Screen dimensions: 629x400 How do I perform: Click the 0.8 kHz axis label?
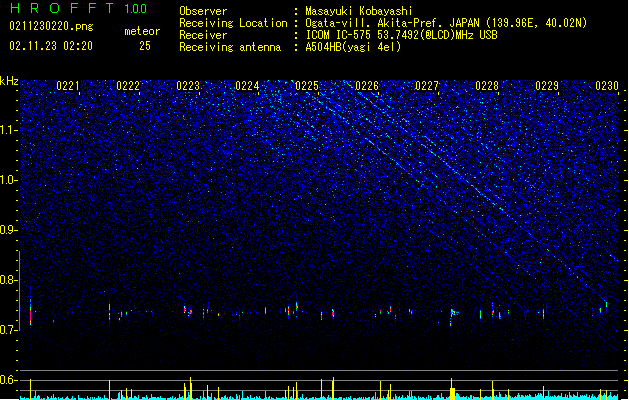point(9,280)
